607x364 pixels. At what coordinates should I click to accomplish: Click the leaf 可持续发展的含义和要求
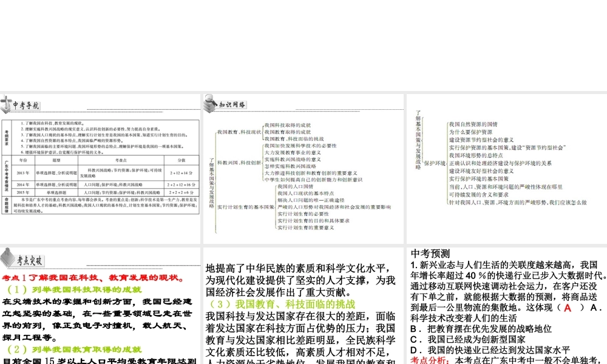478,195
